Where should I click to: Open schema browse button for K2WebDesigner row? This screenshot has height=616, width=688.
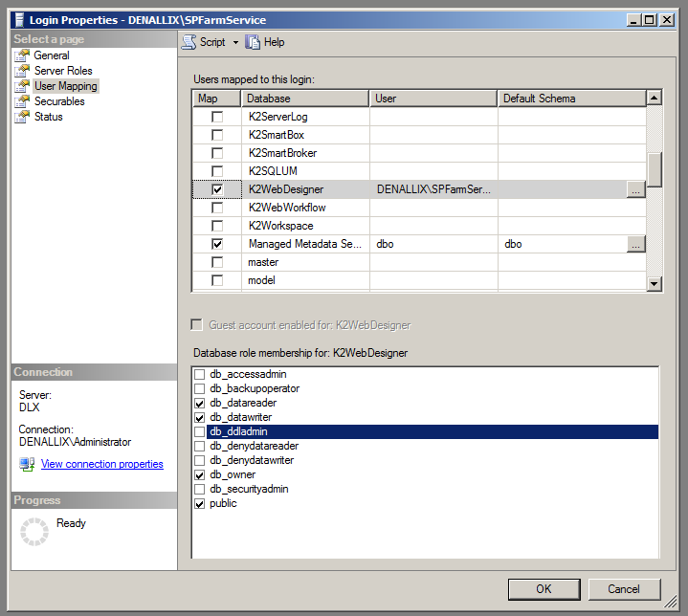tap(635, 189)
